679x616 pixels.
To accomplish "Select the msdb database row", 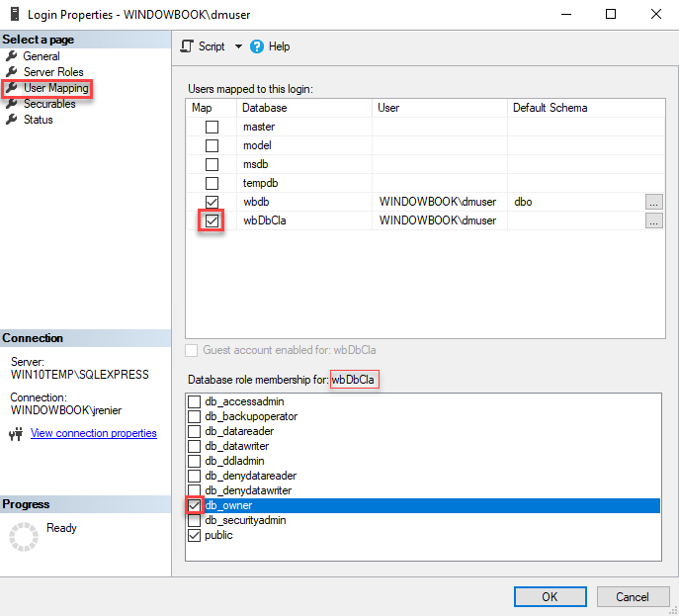I will (x=425, y=164).
